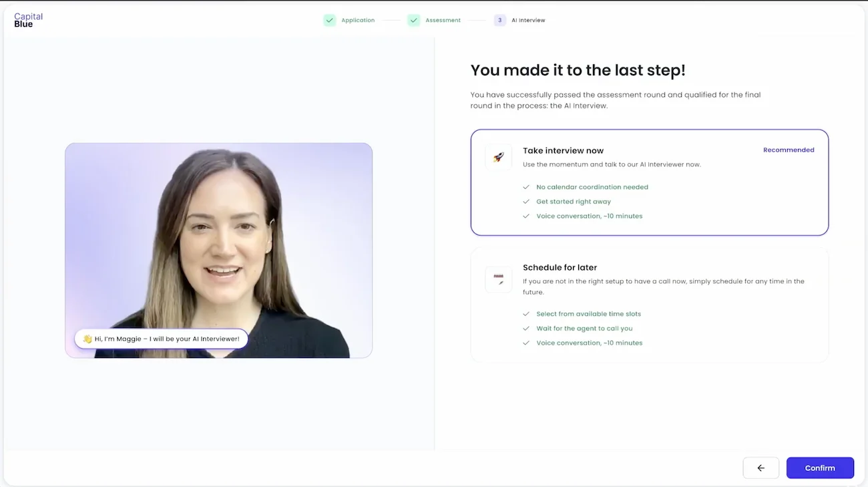Click the rocket icon for Take interview now

click(x=498, y=157)
